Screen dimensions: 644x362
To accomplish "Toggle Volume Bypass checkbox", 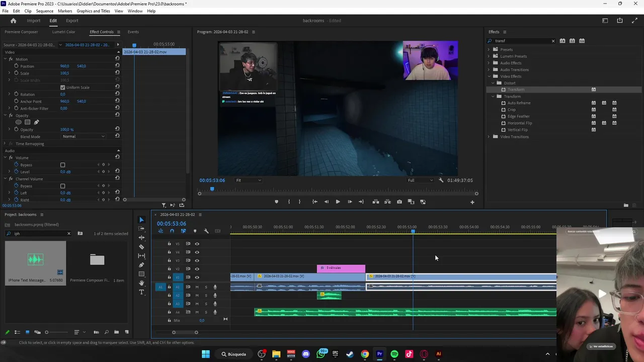I will click(62, 165).
